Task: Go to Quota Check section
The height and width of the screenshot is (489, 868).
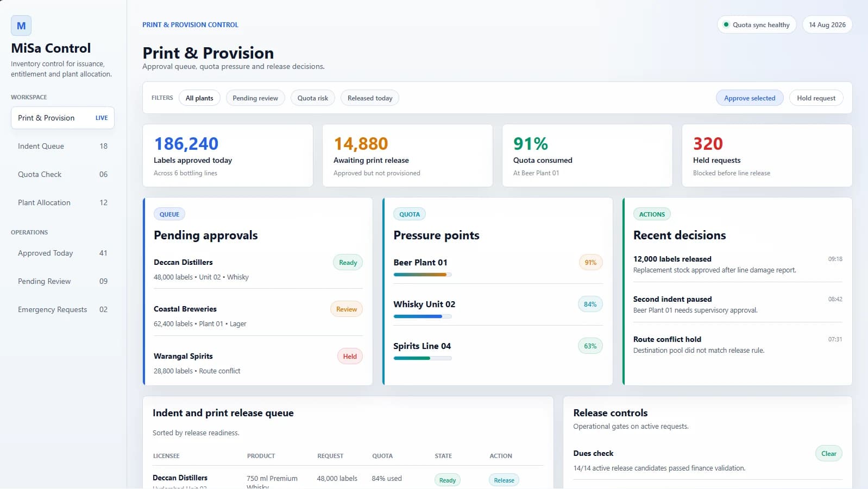Action: (x=62, y=174)
